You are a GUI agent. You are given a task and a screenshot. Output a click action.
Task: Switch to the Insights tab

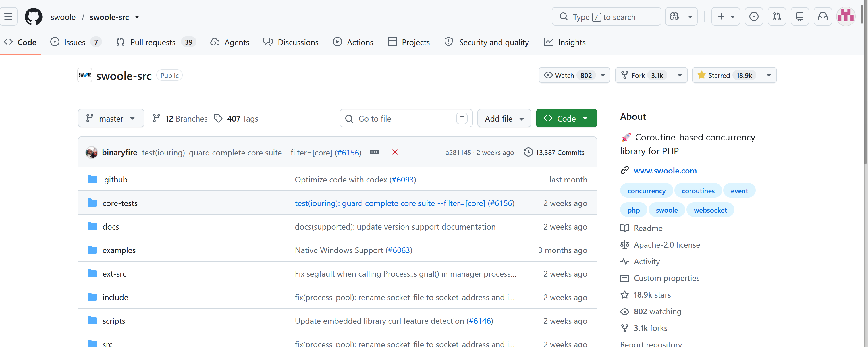click(565, 42)
